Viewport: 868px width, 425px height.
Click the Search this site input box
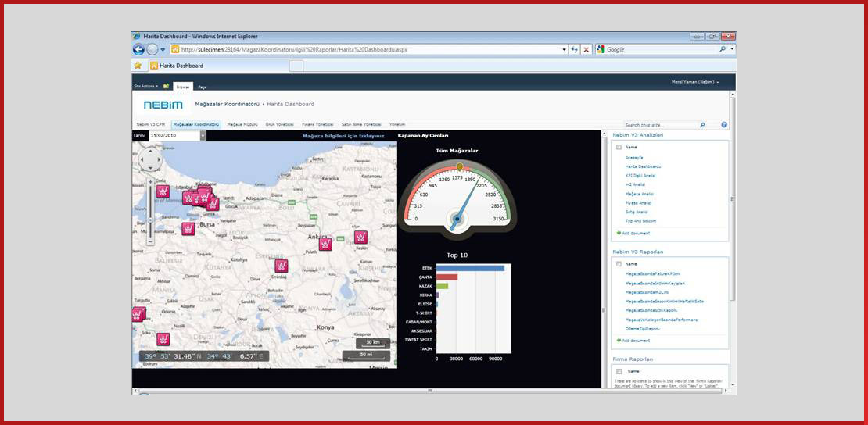pos(661,125)
